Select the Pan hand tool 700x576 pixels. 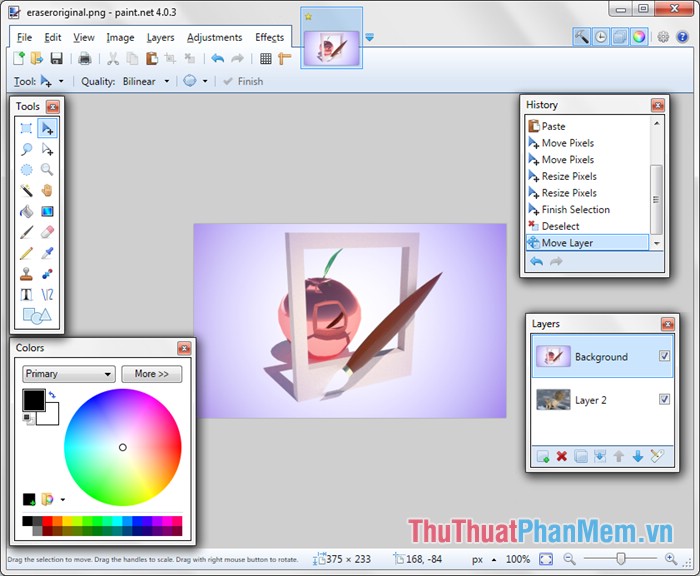[x=47, y=191]
